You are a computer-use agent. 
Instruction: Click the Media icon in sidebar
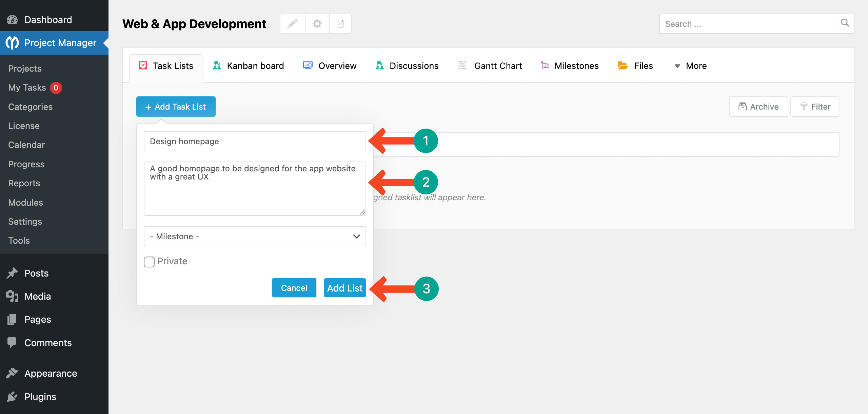point(12,296)
